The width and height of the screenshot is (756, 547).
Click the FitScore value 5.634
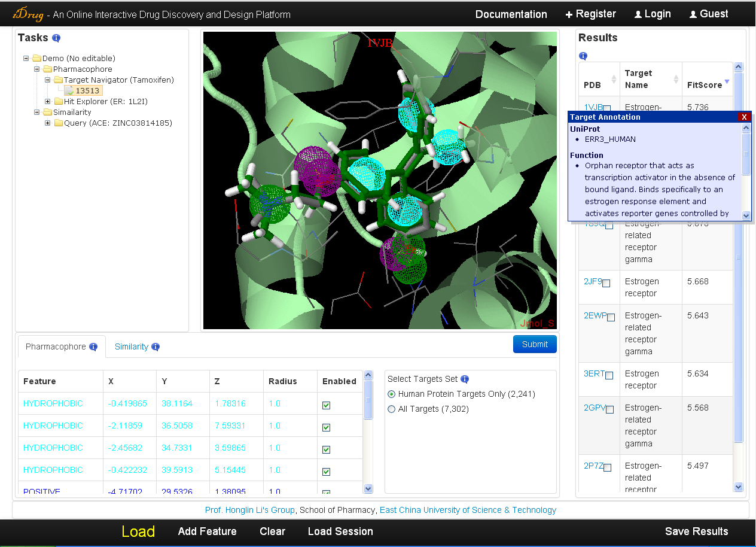(x=697, y=373)
